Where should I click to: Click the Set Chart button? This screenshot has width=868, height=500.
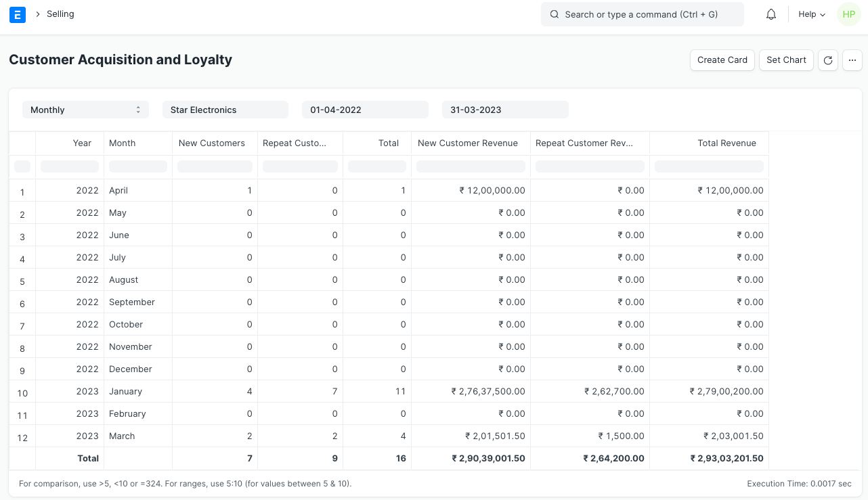tap(785, 60)
